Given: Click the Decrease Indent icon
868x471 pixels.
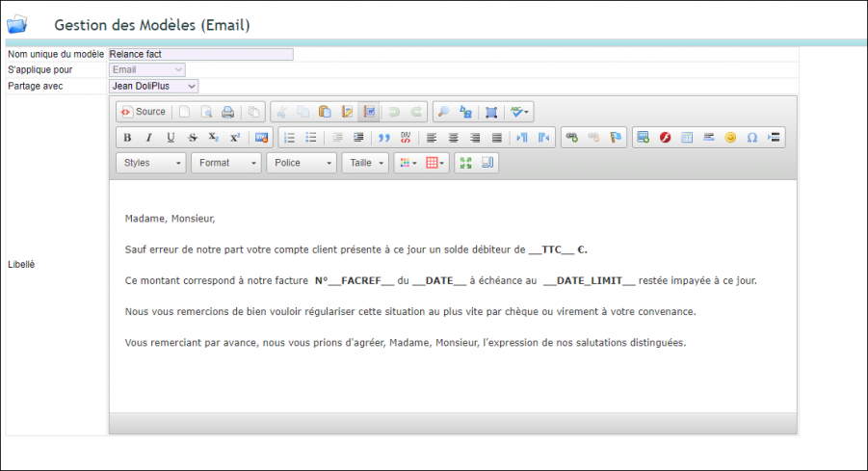Looking at the screenshot, I should (x=337, y=138).
